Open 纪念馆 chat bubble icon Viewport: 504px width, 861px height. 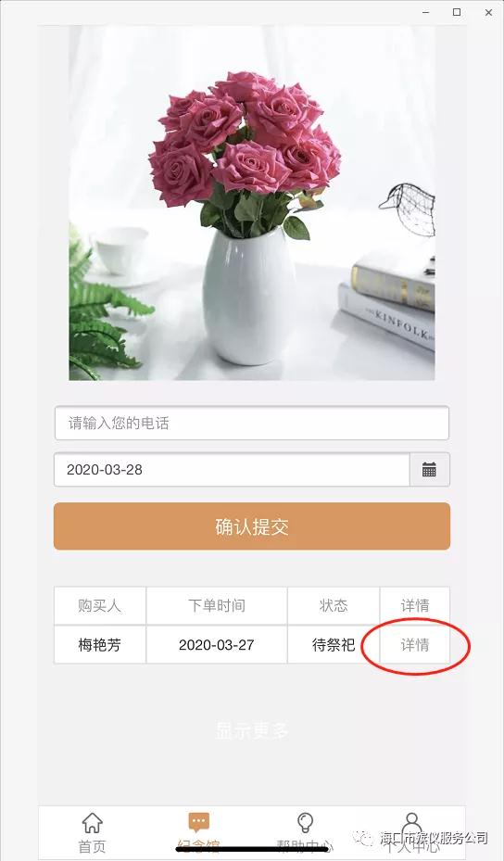(x=199, y=822)
